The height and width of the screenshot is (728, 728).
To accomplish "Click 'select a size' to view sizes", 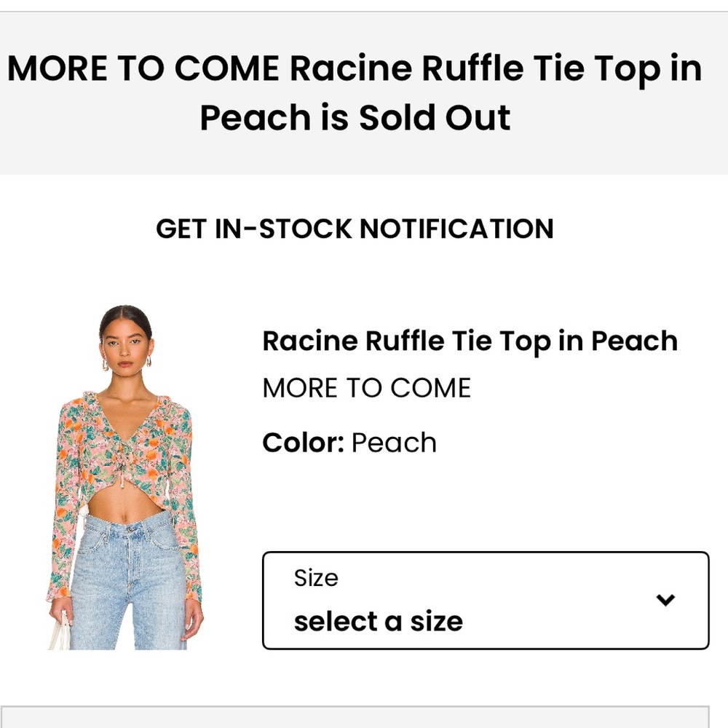I will tap(377, 620).
